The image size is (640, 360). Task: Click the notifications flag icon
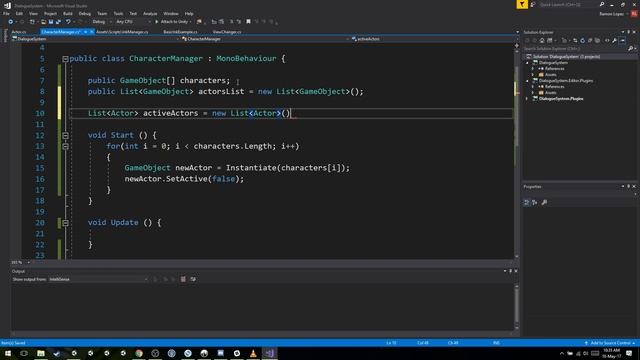coord(522,4)
